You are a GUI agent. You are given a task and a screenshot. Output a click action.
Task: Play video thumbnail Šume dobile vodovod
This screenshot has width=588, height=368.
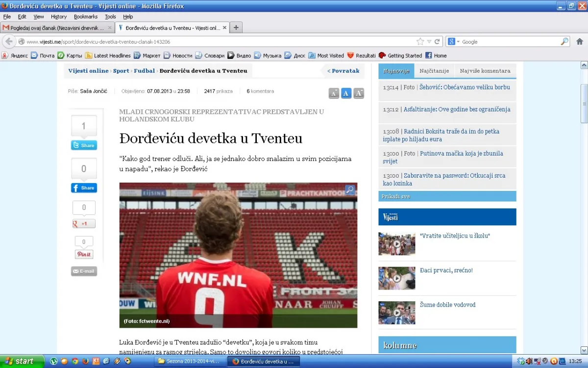(x=397, y=313)
